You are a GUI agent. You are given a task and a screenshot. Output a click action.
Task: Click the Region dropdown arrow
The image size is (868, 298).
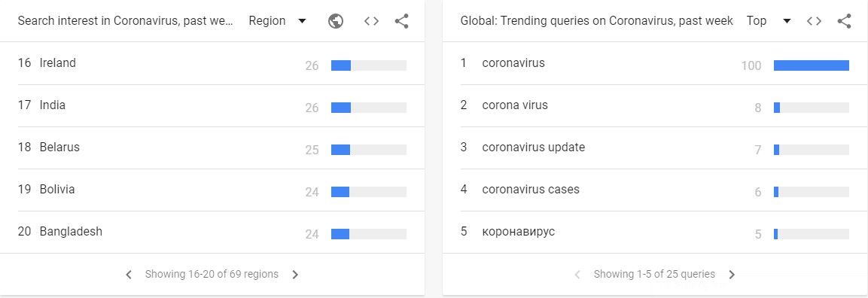pyautogui.click(x=302, y=21)
